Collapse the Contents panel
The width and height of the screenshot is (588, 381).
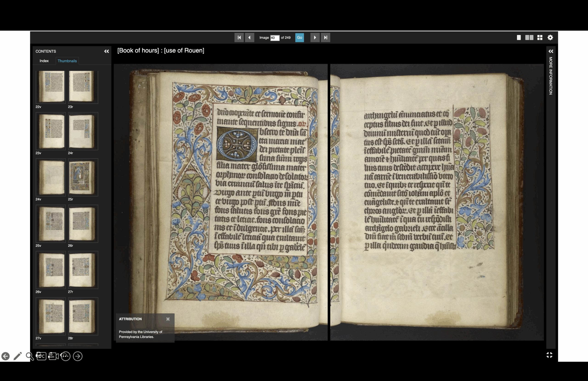point(107,51)
